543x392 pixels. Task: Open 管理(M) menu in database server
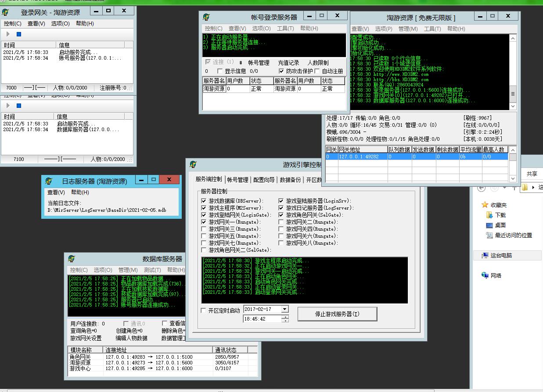point(128,270)
